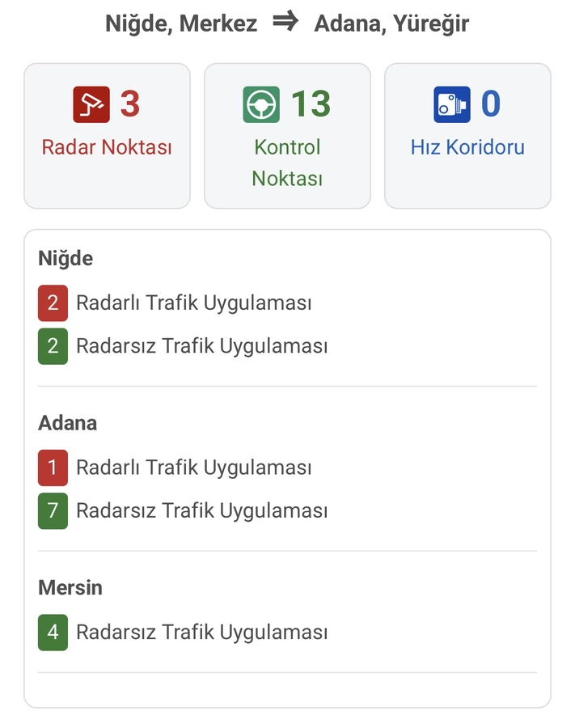The width and height of the screenshot is (575, 728).
Task: Select Adana Radarlı Trafik Uygulaması entry
Action: (x=194, y=468)
